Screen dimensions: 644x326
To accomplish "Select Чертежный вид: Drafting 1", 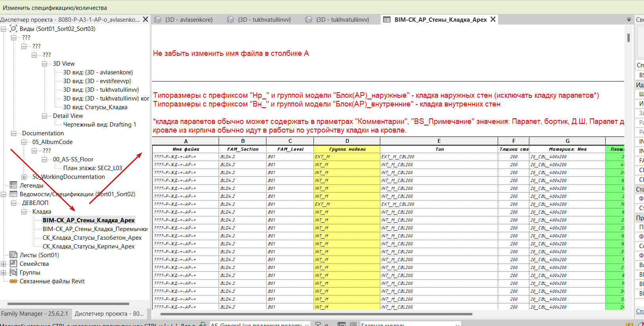I will pyautogui.click(x=100, y=124).
